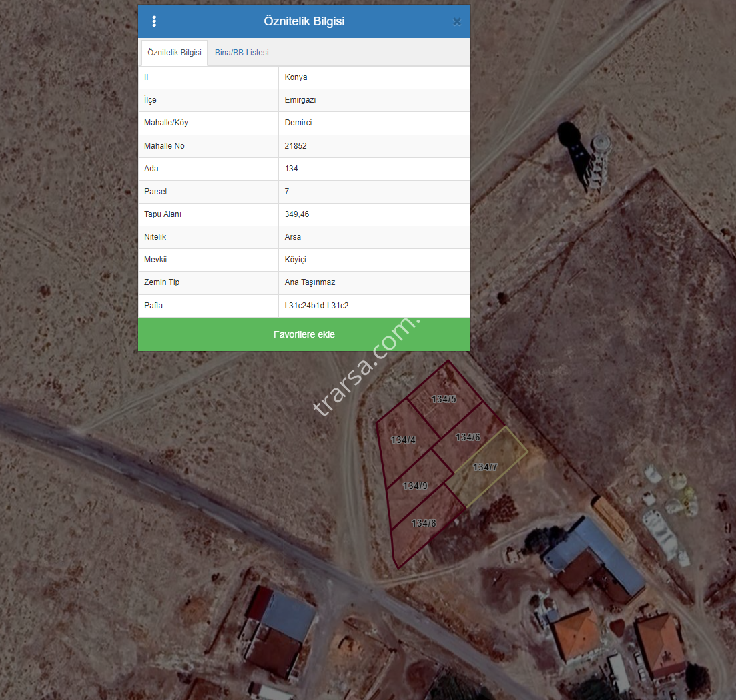Viewport: 736px width, 700px height.
Task: Select parcel 134/8 on the map
Action: pyautogui.click(x=424, y=523)
